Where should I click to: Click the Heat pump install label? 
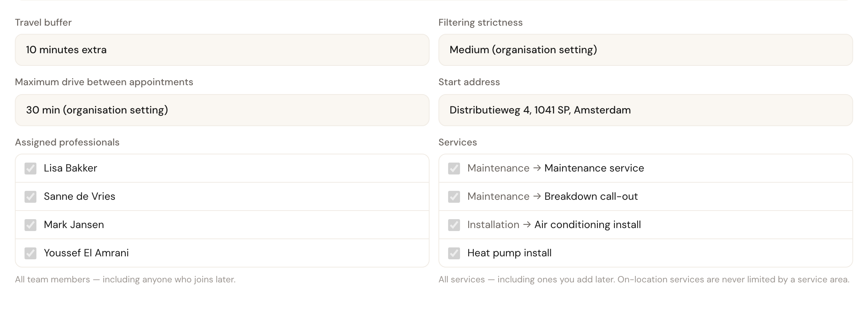pos(509,253)
